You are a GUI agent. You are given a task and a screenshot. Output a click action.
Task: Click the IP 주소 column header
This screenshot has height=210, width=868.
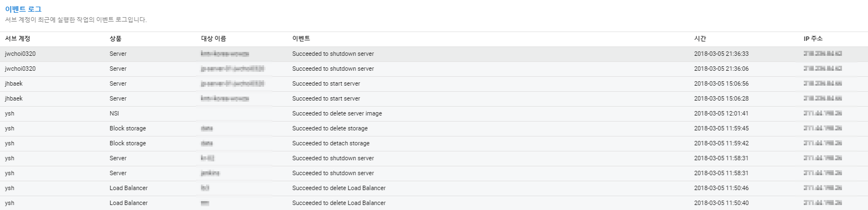click(813, 39)
